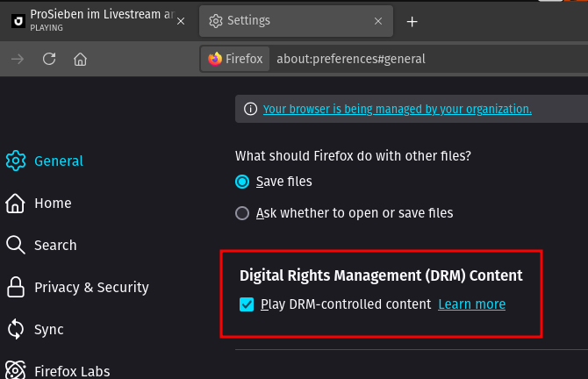Viewport: 588px width, 379px height.
Task: Switch to the ProSieben im Livestream tab
Action: click(97, 21)
